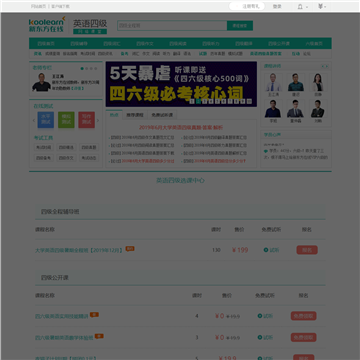Click the red 报名 button for ¥199 course

(x=307, y=250)
